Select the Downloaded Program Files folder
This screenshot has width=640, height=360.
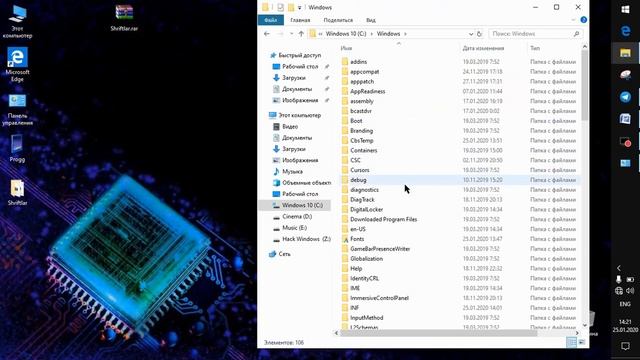point(383,220)
